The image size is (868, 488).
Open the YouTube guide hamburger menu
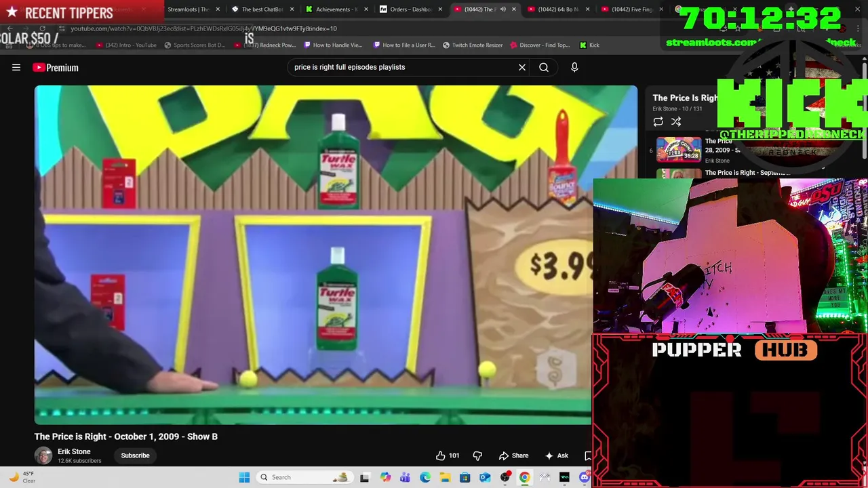[16, 67]
